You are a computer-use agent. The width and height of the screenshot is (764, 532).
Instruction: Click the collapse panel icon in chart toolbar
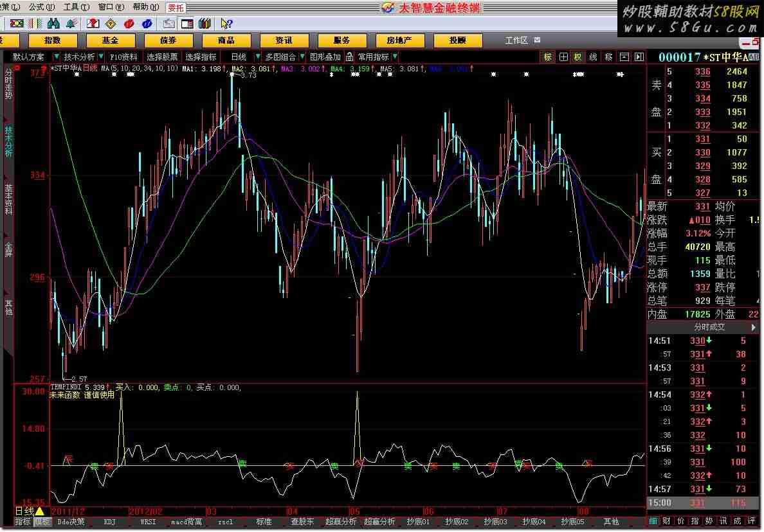pos(624,57)
